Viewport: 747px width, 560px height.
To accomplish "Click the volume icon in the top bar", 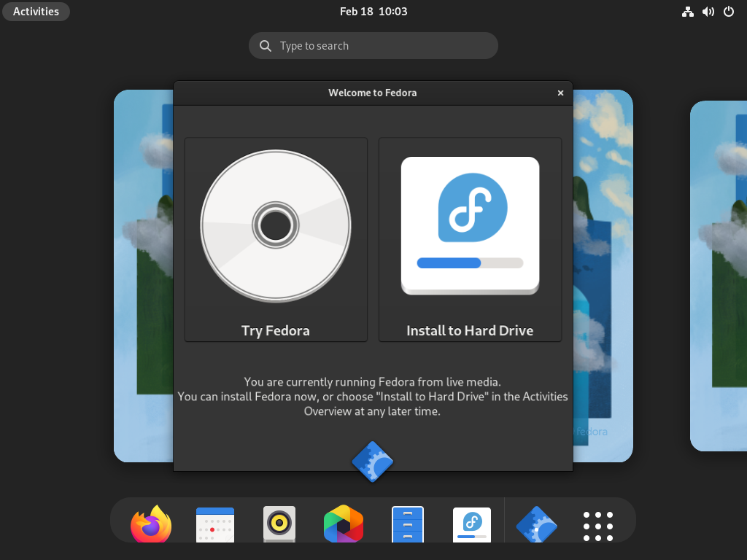I will [708, 12].
